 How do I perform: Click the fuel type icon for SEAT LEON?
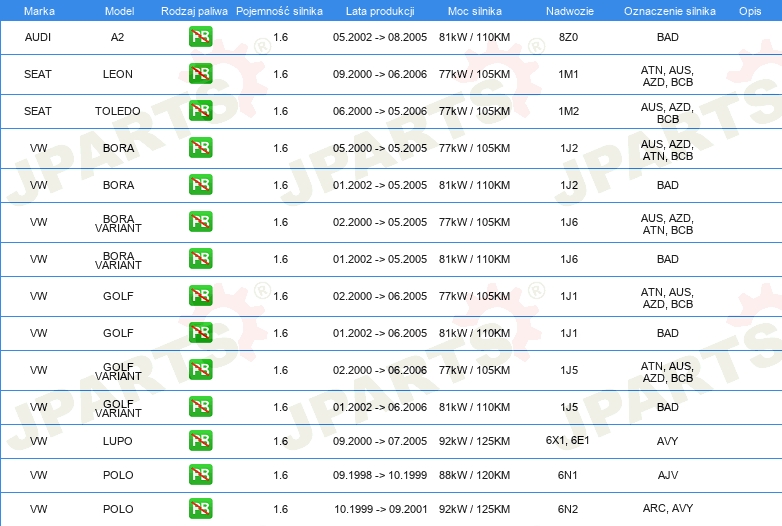click(x=200, y=74)
